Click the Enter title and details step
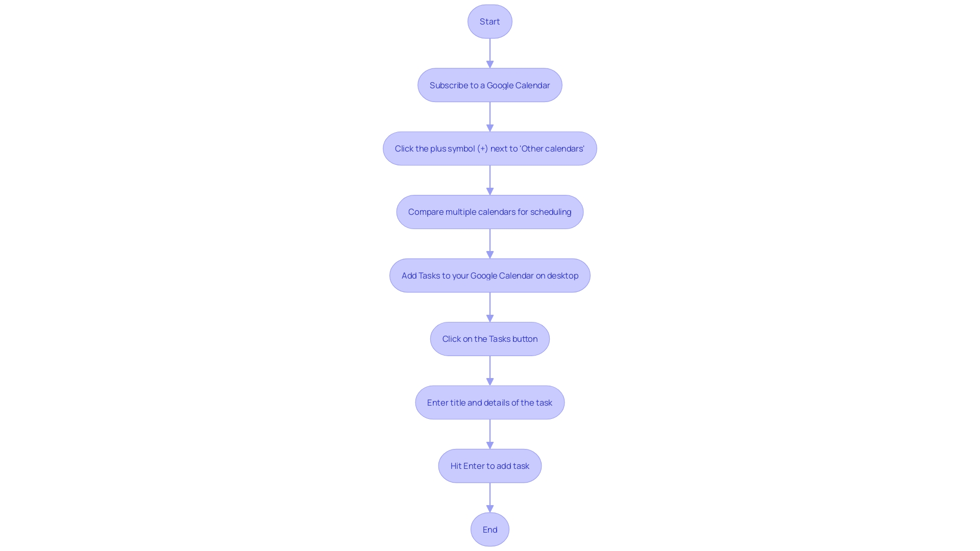Viewport: 980px width, 551px height. pos(490,402)
